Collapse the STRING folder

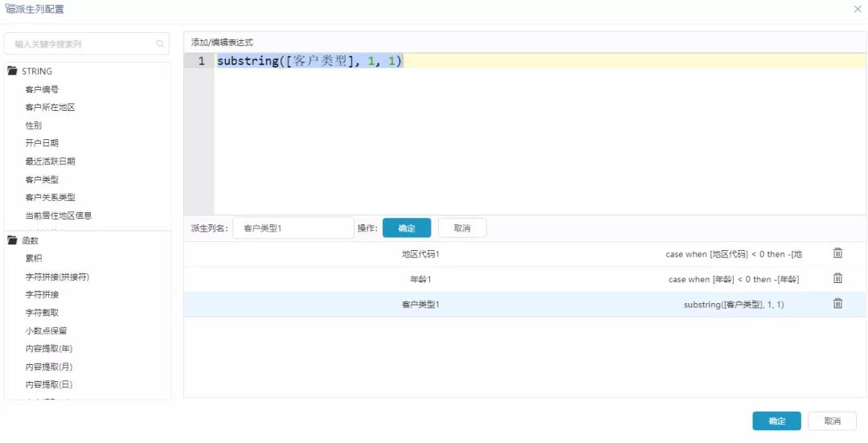[12, 71]
